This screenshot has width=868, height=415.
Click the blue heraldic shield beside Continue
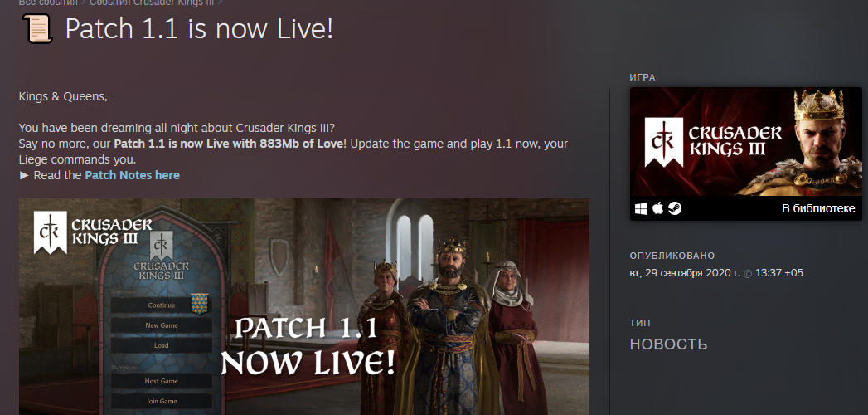point(199,304)
